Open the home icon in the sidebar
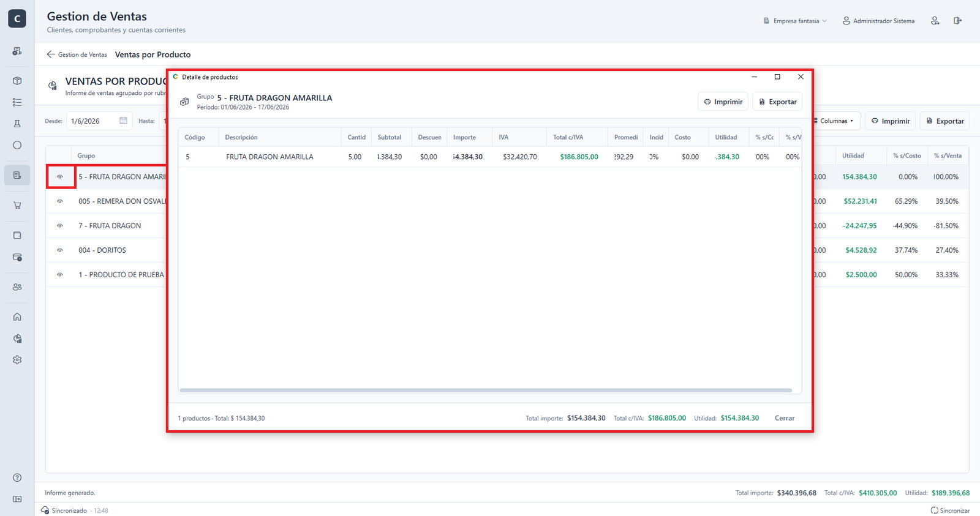This screenshot has height=516, width=980. pyautogui.click(x=17, y=316)
